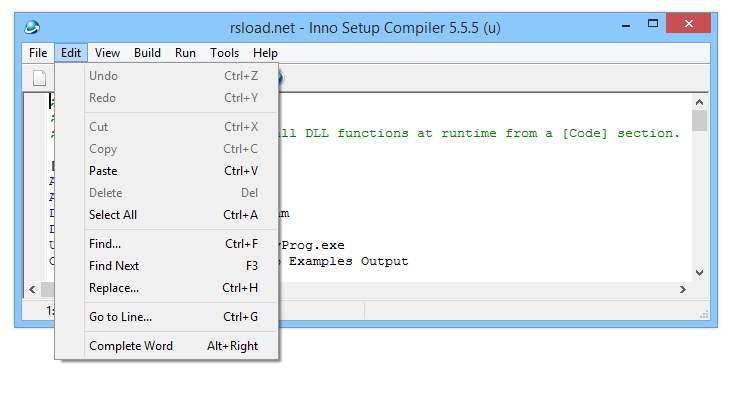Open the Tools menu
The image size is (734, 401).
[x=224, y=53]
